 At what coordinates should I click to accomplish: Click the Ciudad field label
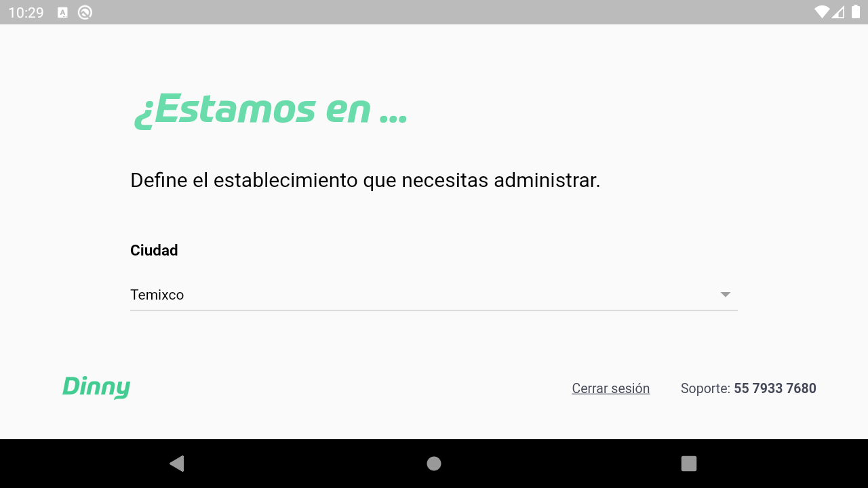[154, 250]
